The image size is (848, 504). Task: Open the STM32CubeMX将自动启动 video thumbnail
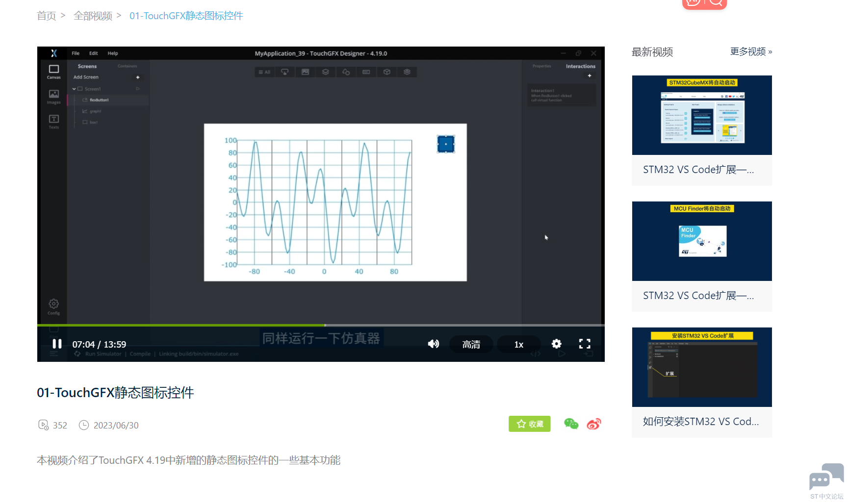pos(702,115)
